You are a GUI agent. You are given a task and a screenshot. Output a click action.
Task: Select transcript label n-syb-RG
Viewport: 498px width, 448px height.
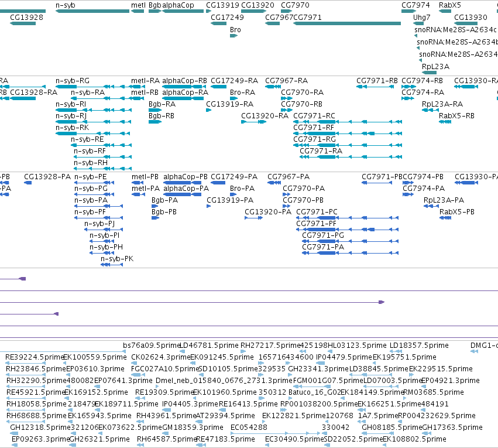(x=73, y=81)
